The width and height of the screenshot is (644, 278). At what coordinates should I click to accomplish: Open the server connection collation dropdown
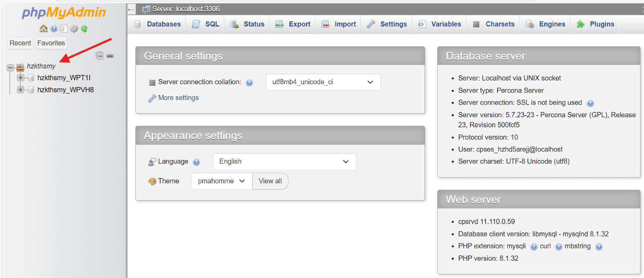click(x=323, y=82)
